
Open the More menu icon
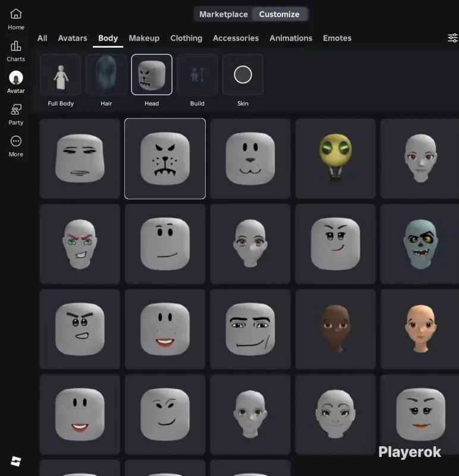click(x=16, y=141)
